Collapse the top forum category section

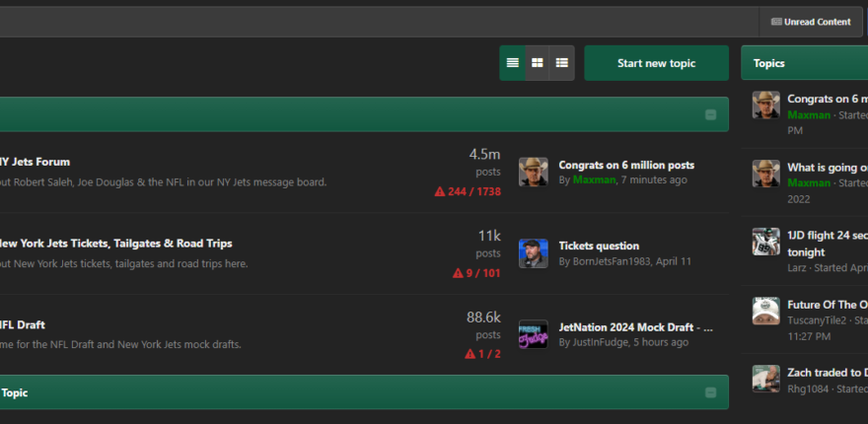[x=711, y=114]
